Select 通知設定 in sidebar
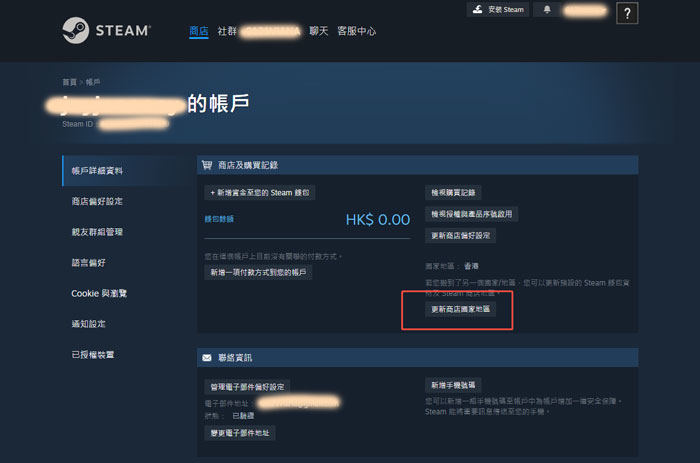 [x=88, y=324]
